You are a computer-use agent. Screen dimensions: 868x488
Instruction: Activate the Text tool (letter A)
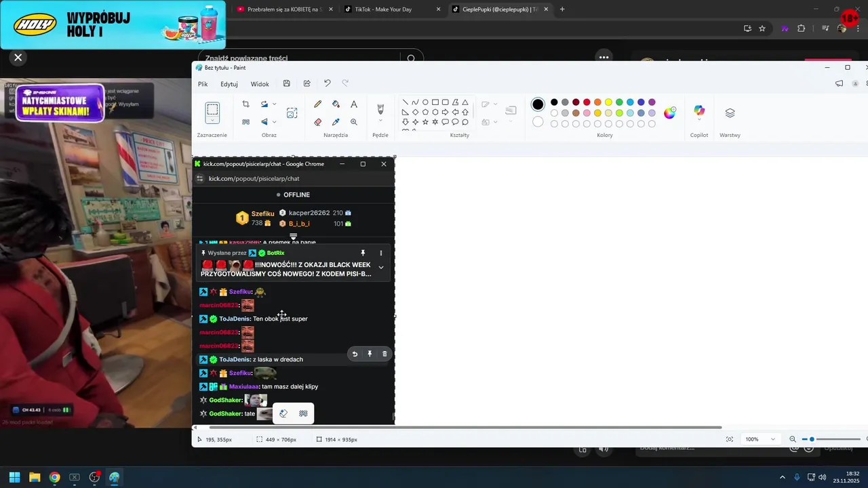click(354, 104)
